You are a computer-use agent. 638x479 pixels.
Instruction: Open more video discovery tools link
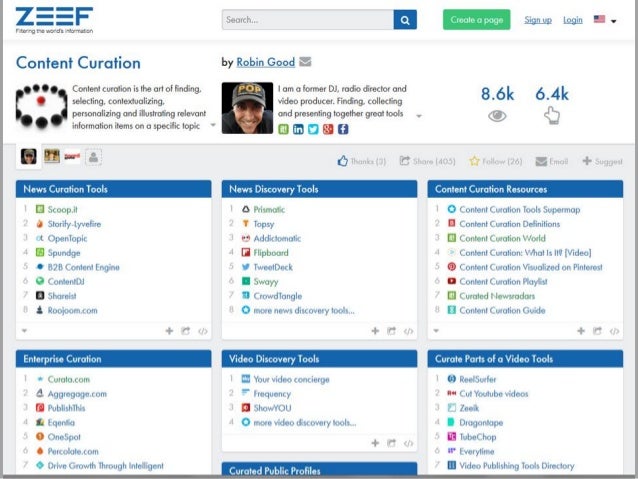(305, 422)
